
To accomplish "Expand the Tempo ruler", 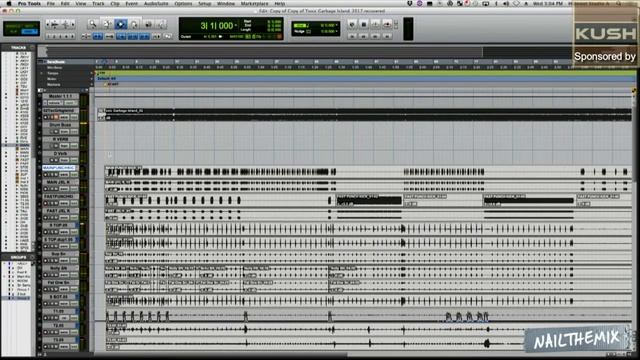I will point(41,73).
